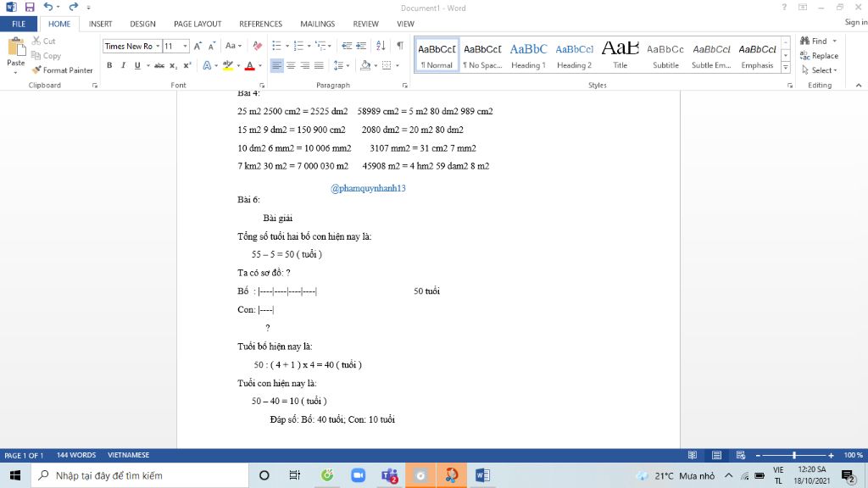This screenshot has width=868, height=488.
Task: Toggle italic formatting
Action: (123, 65)
